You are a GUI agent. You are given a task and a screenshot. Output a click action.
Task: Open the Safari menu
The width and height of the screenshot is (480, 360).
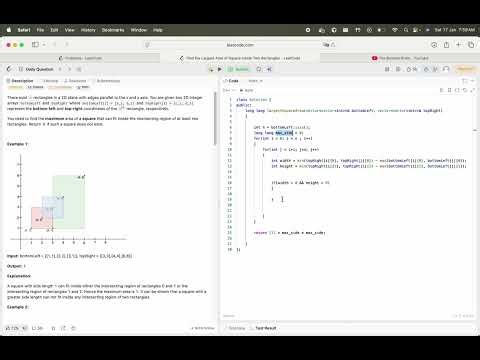point(24,30)
